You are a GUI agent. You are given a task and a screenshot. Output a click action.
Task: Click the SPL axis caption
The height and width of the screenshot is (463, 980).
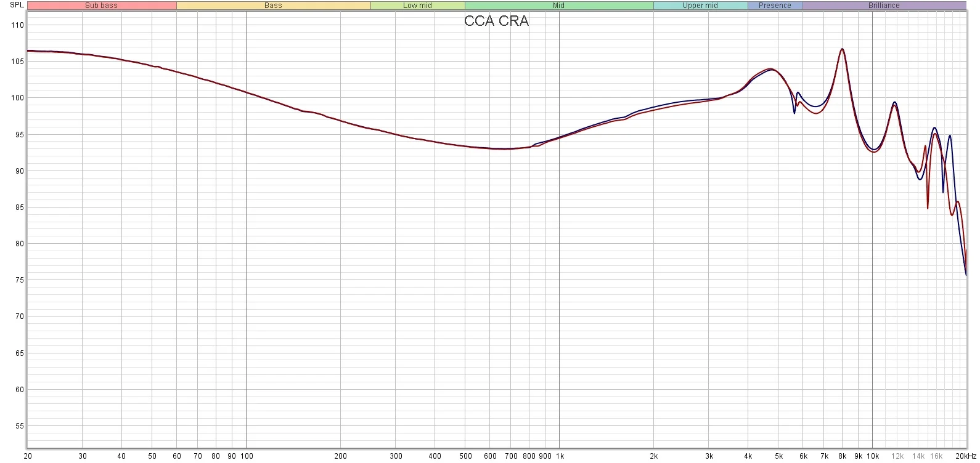[x=17, y=5]
